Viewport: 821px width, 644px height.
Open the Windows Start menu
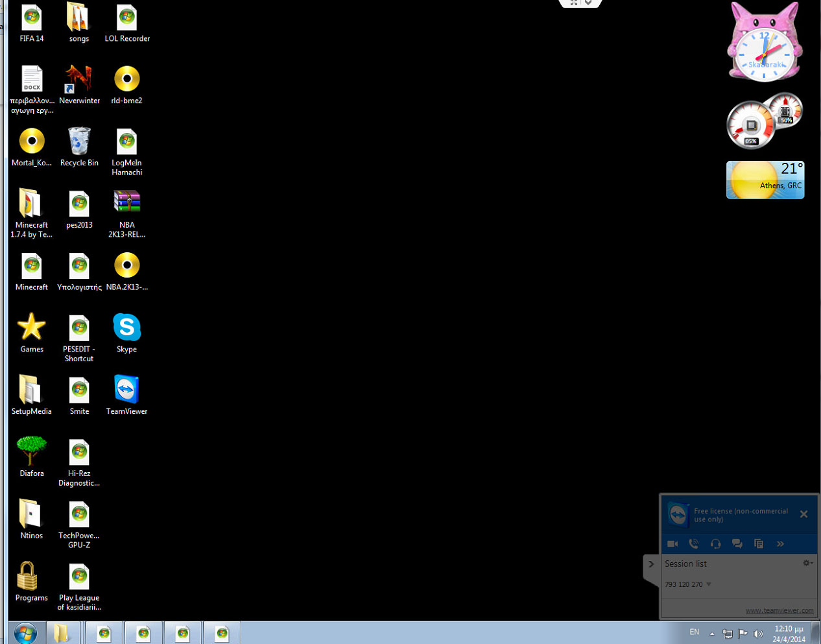click(x=25, y=633)
